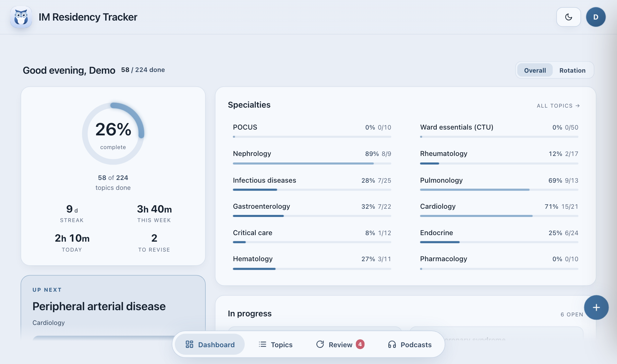
Task: Open the Peripheral arterial disease card
Action: point(113,307)
